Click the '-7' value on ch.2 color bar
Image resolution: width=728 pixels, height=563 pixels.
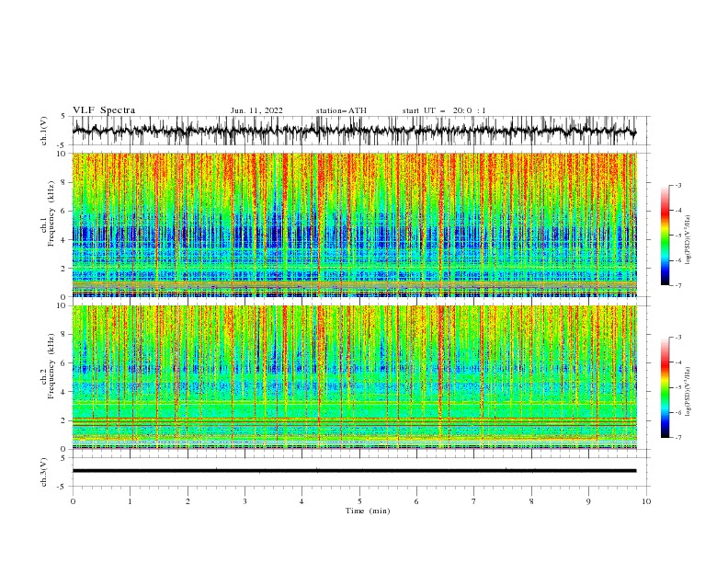pyautogui.click(x=678, y=438)
